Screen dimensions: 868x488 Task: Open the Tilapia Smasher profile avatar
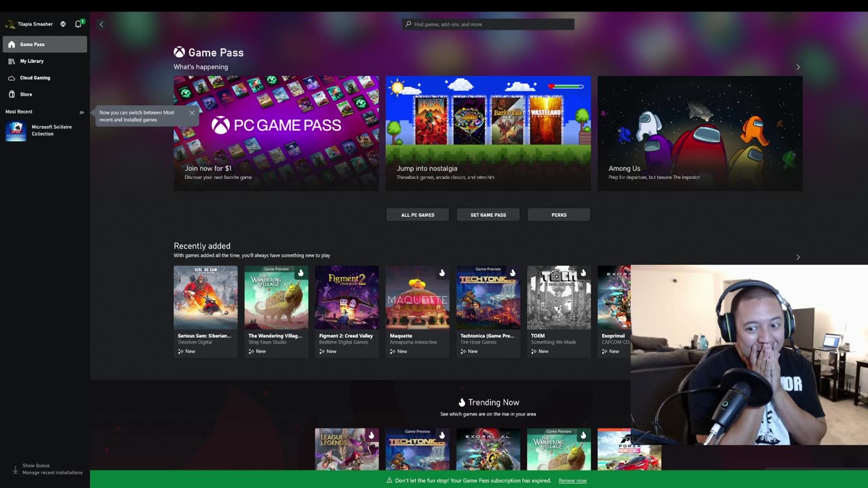point(10,24)
